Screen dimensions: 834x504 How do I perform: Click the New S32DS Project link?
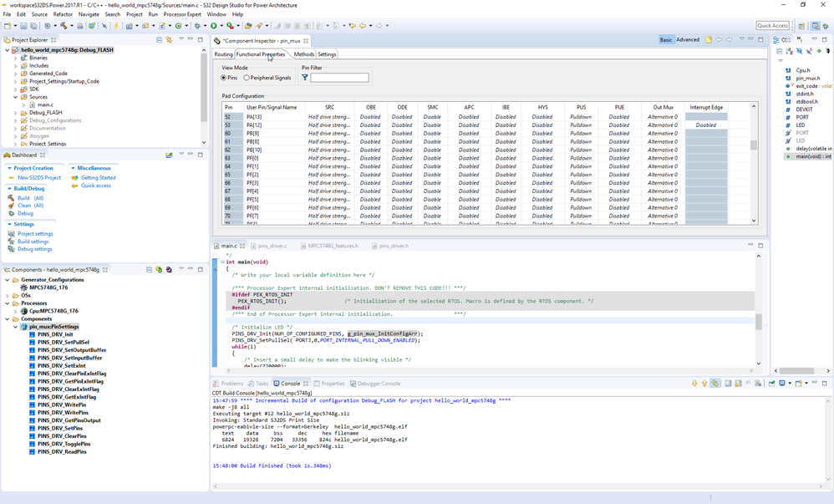tap(39, 178)
